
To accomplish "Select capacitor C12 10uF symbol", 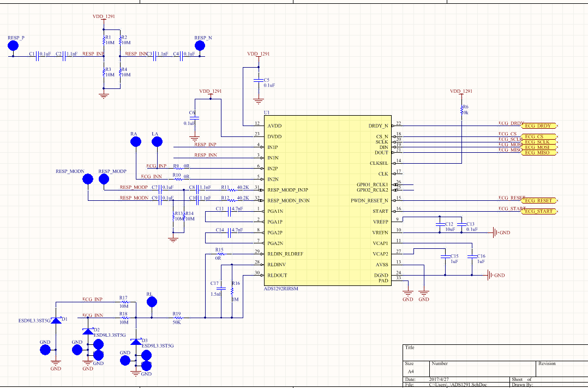I will (440, 224).
